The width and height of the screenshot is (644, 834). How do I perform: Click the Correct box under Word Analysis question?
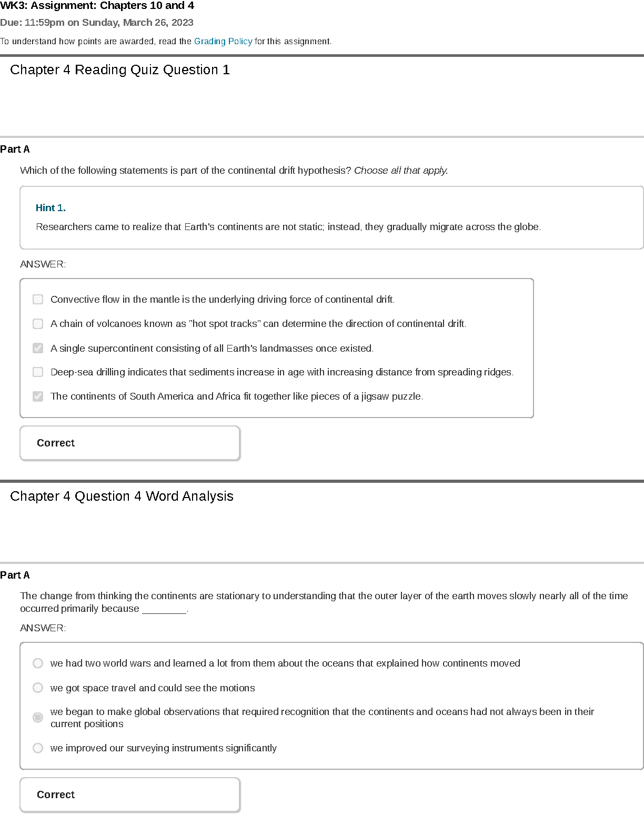click(x=130, y=795)
